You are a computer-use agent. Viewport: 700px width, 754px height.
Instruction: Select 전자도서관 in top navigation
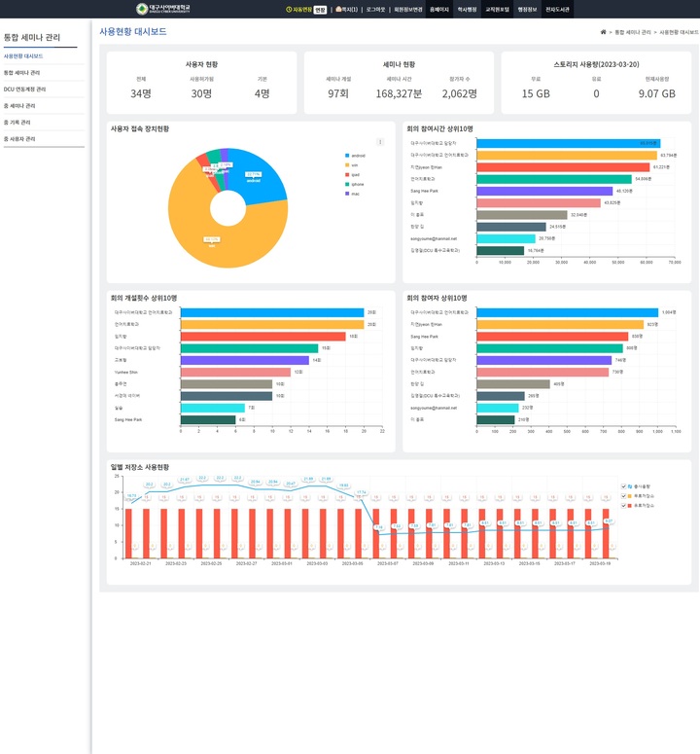click(x=557, y=9)
